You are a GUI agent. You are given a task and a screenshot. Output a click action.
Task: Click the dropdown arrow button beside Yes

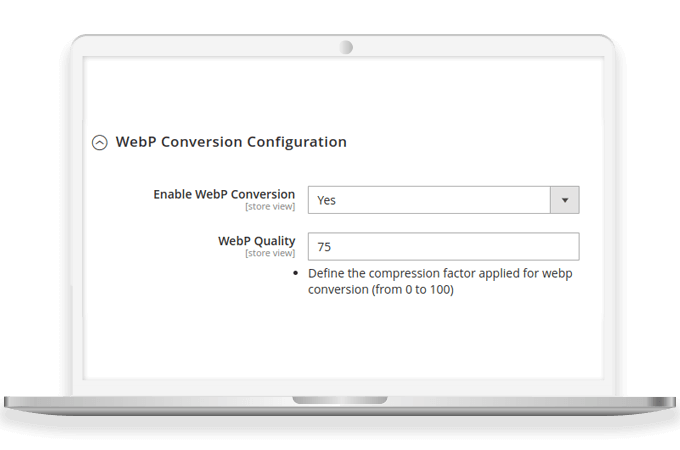pyautogui.click(x=565, y=200)
